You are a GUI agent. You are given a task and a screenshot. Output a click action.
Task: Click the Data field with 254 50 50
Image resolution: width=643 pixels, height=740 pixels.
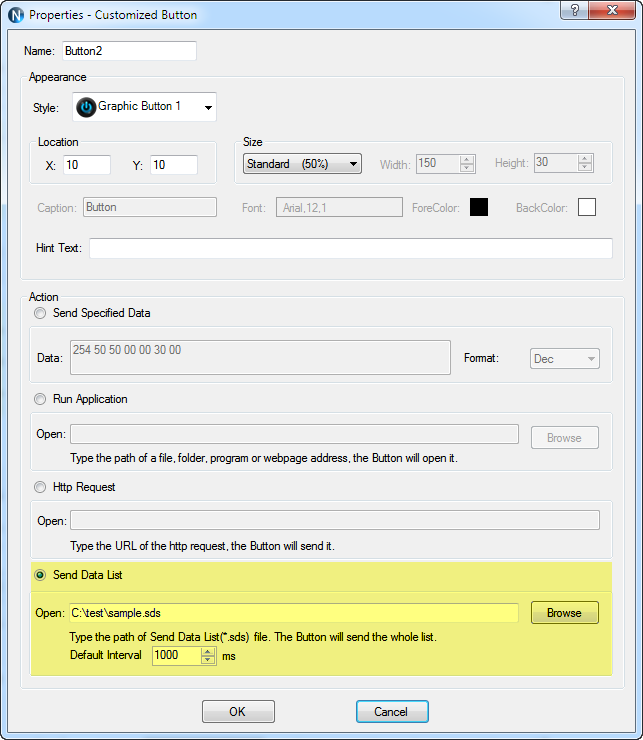(260, 358)
